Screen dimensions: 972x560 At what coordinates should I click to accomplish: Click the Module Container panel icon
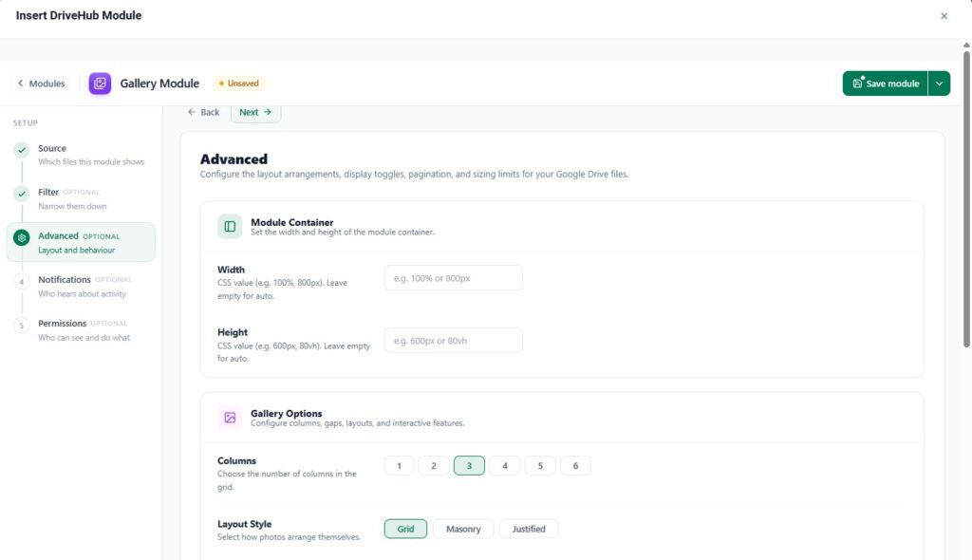pyautogui.click(x=230, y=226)
